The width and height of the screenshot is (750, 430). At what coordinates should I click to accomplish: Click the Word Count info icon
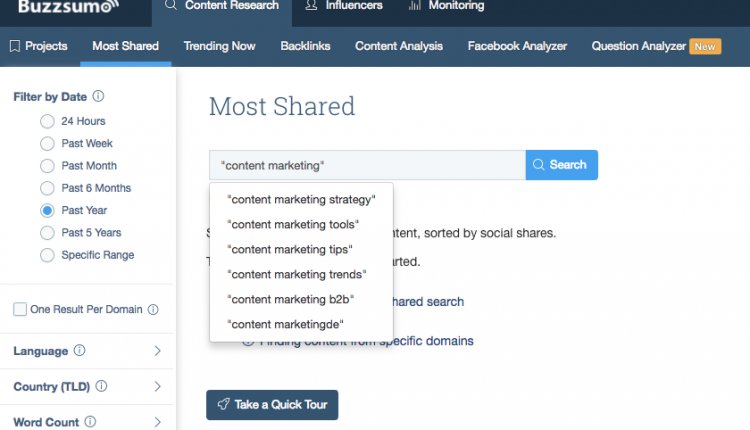[90, 421]
